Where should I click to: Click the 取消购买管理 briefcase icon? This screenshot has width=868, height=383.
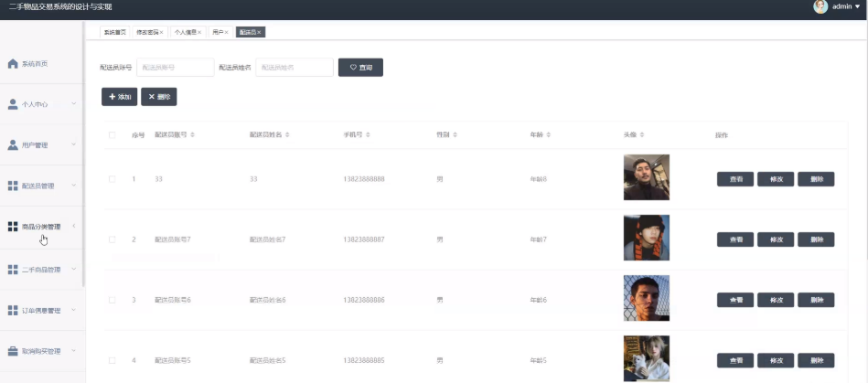coord(13,351)
